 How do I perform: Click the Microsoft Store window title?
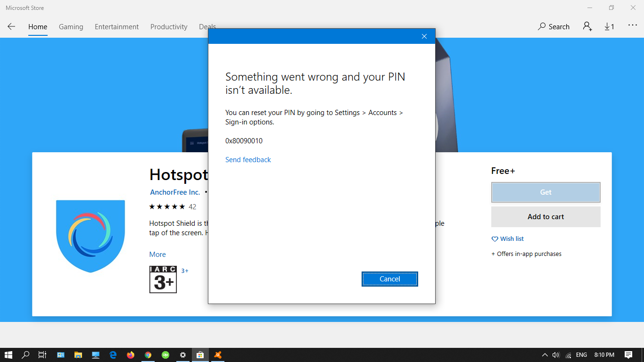point(25,8)
